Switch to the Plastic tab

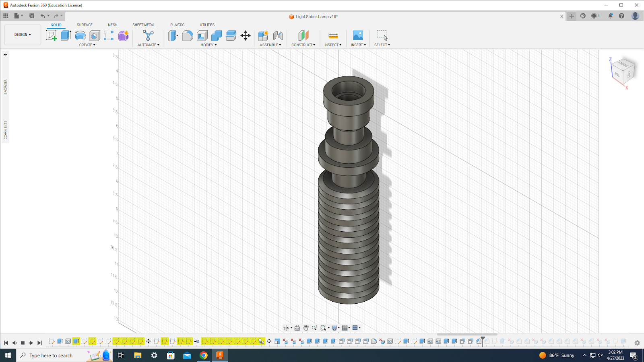point(177,25)
